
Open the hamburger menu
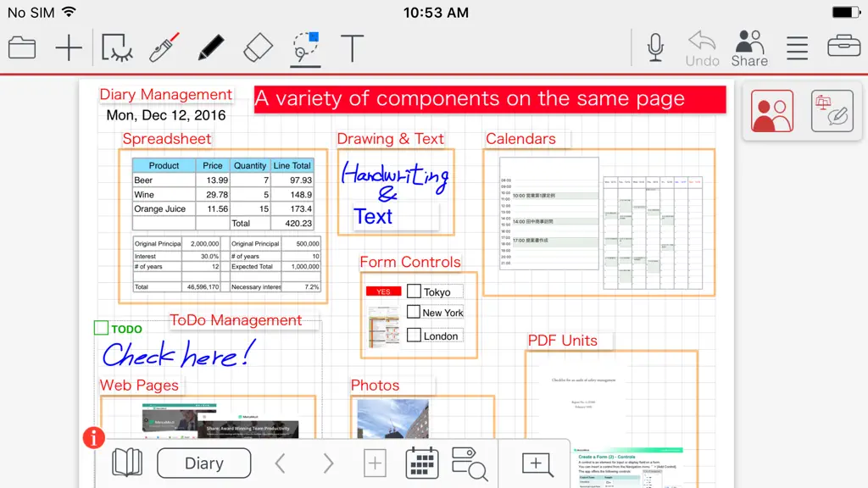[x=797, y=47]
